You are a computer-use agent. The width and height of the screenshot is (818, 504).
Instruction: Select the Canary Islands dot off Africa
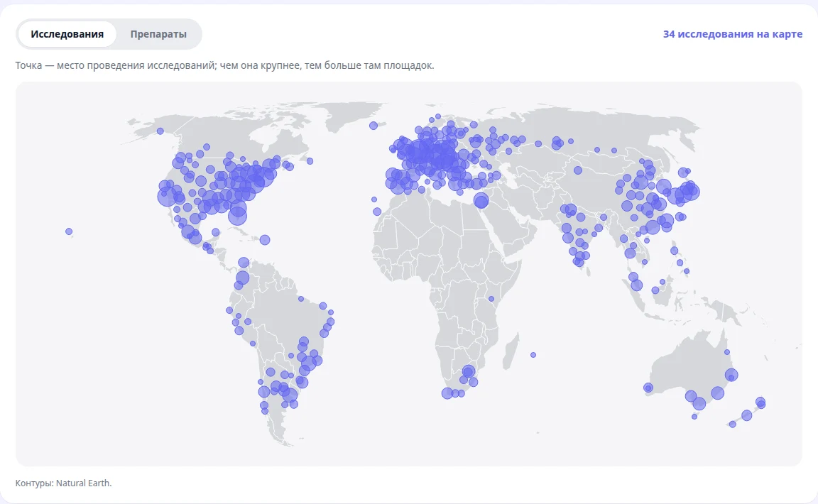click(377, 212)
